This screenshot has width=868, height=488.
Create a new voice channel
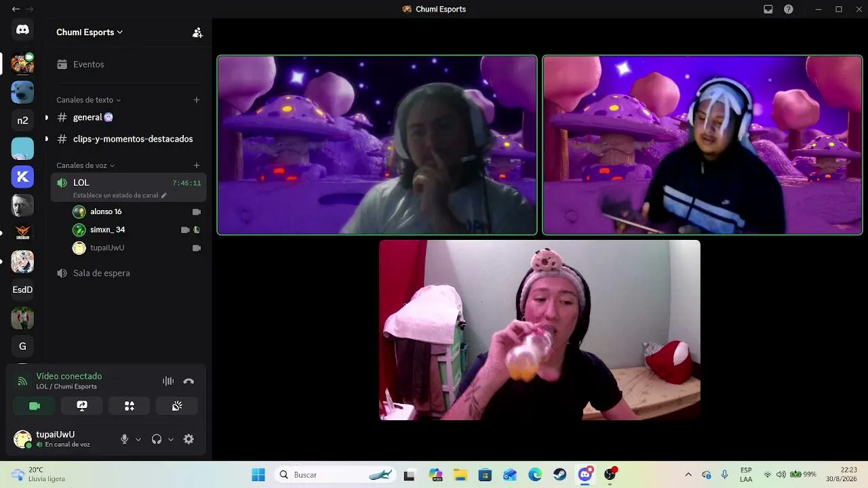pyautogui.click(x=197, y=165)
